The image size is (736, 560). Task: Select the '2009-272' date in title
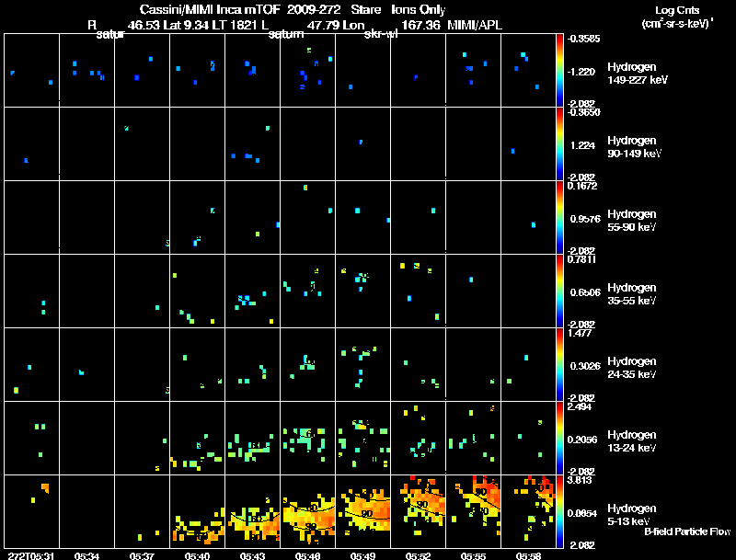(314, 9)
